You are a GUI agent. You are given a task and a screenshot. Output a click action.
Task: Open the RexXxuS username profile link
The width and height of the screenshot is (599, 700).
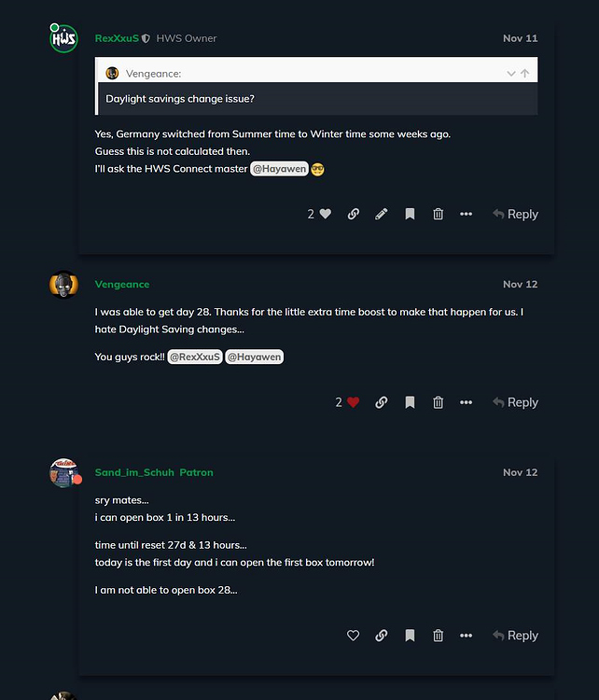(x=117, y=38)
